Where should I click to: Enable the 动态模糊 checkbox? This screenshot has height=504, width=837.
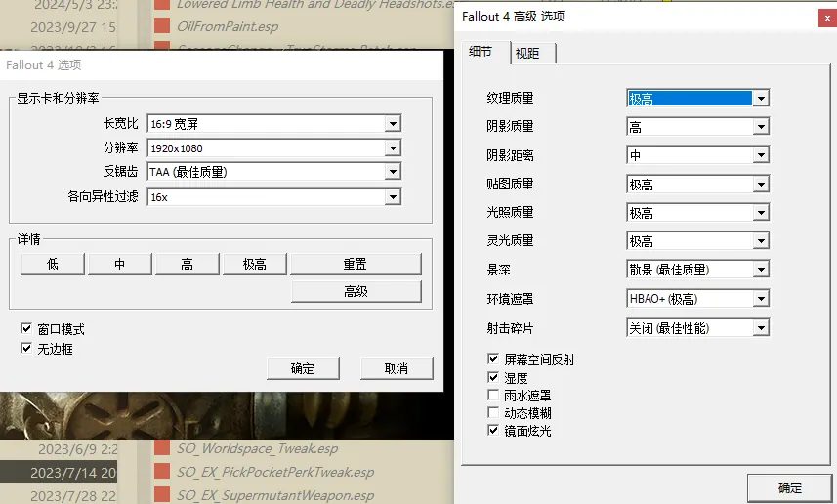[493, 413]
